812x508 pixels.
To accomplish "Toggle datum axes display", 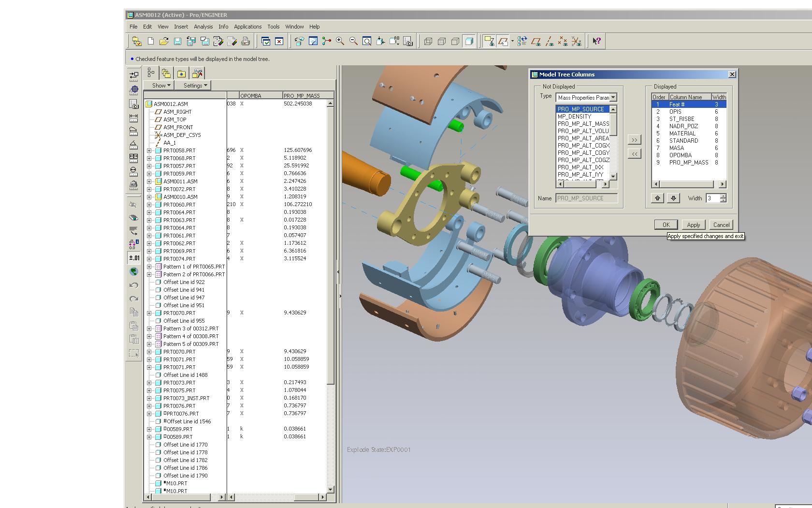I will (549, 41).
